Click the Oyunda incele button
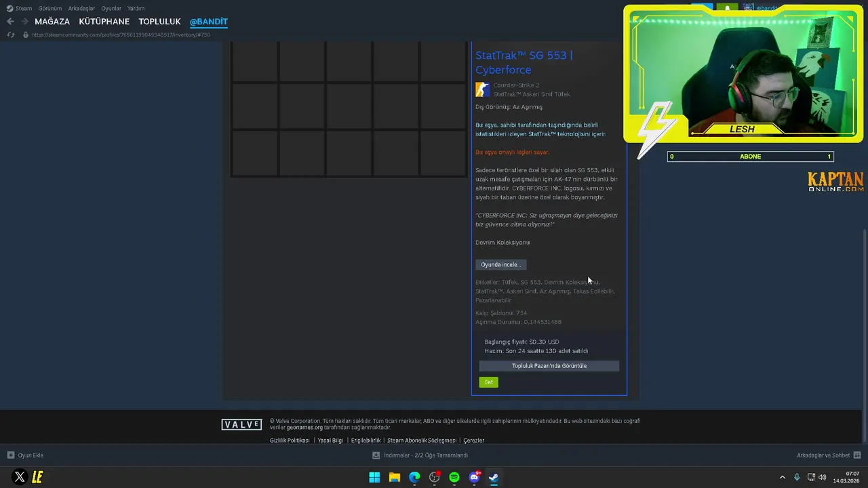The height and width of the screenshot is (488, 868). tap(501, 264)
